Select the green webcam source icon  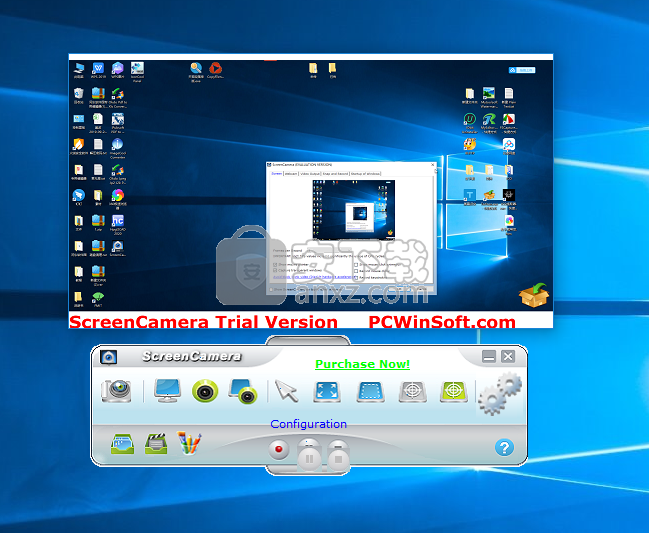pos(205,391)
